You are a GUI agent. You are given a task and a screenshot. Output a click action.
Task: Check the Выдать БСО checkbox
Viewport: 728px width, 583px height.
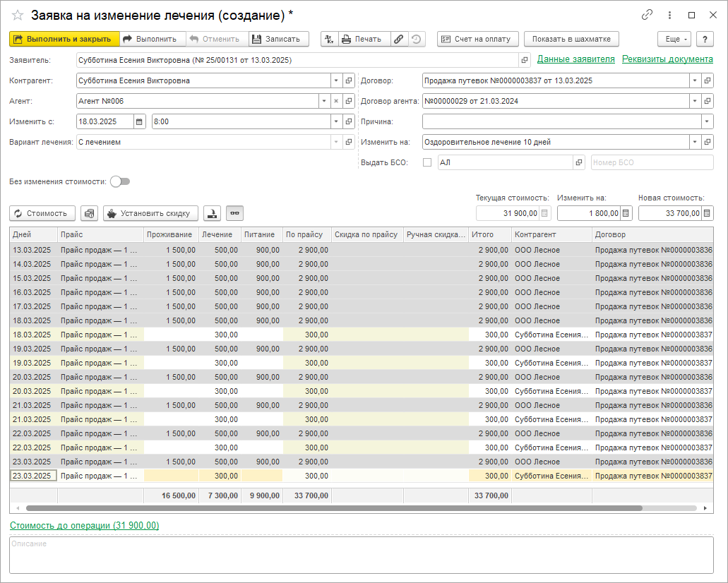coord(426,162)
